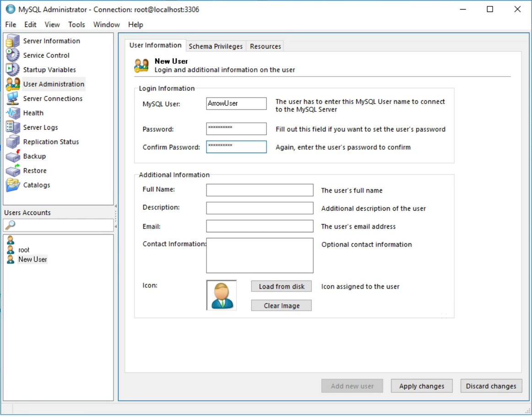This screenshot has height=417, width=532.
Task: Switch to the User Information tab
Action: click(x=155, y=45)
